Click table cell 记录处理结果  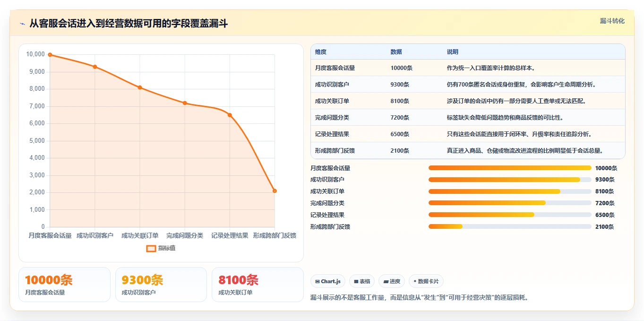[332, 134]
